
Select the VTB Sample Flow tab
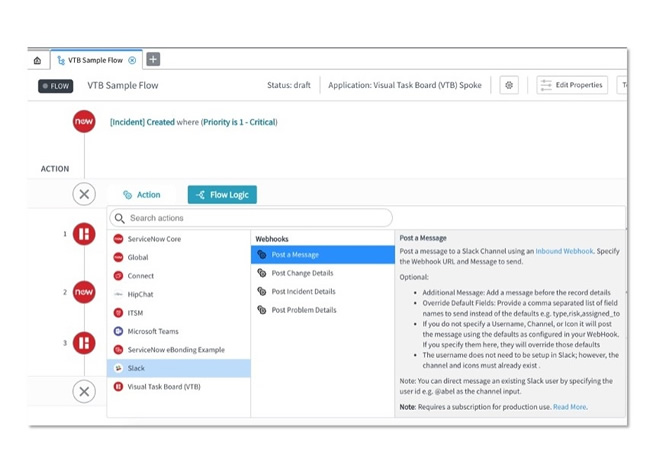point(96,60)
